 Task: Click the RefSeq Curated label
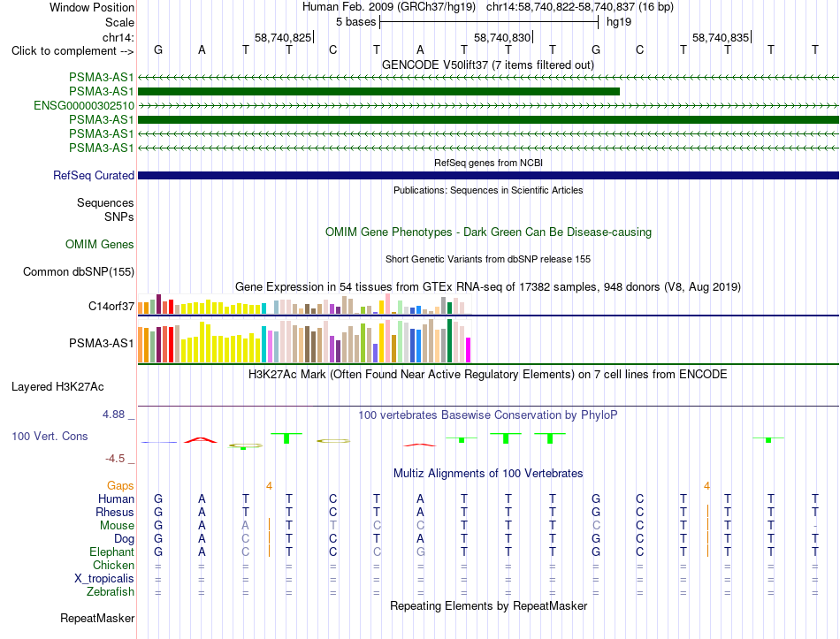pos(94,175)
